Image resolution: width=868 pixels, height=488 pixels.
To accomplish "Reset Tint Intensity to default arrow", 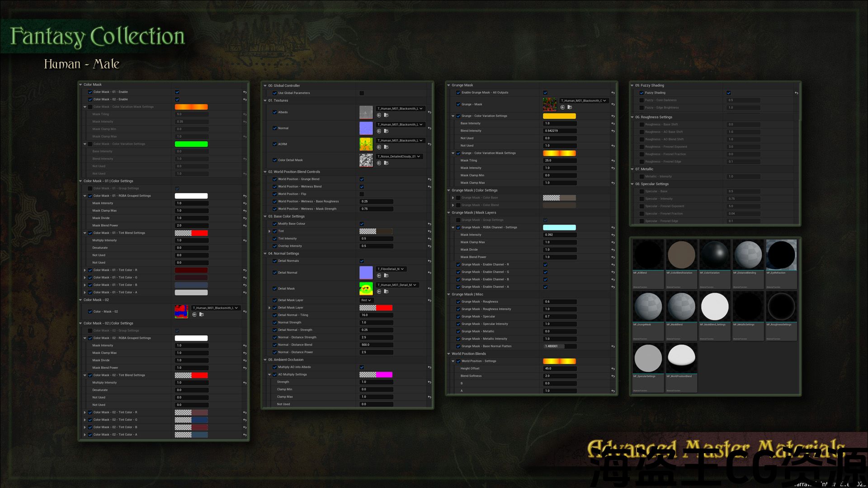I will (x=429, y=239).
